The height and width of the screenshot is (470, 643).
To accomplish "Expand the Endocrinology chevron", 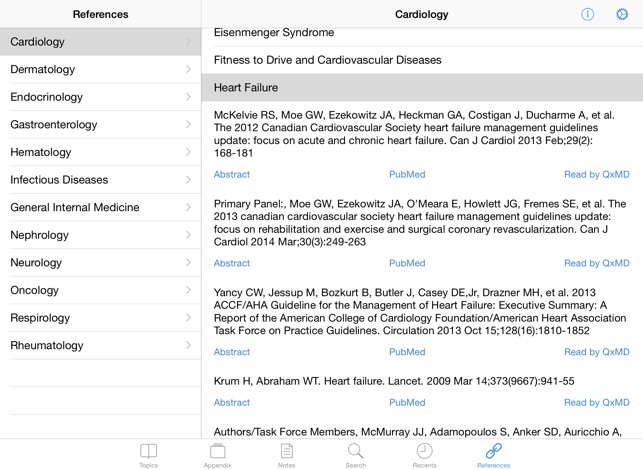I will click(x=188, y=97).
